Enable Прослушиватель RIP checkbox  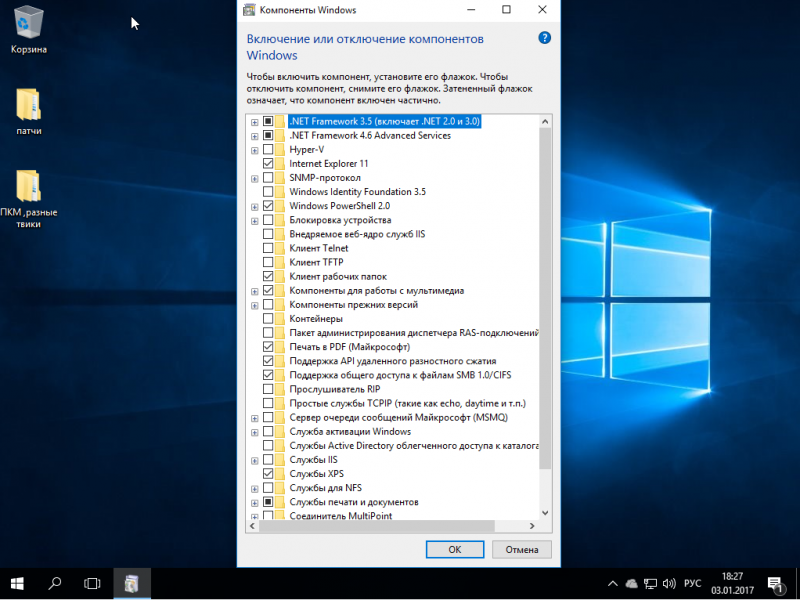(x=268, y=389)
